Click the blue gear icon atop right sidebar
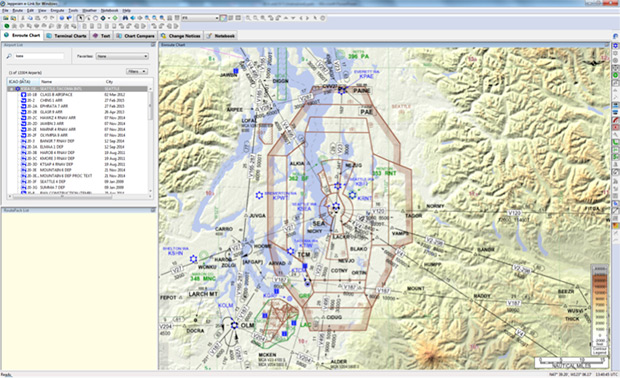 coord(616,46)
